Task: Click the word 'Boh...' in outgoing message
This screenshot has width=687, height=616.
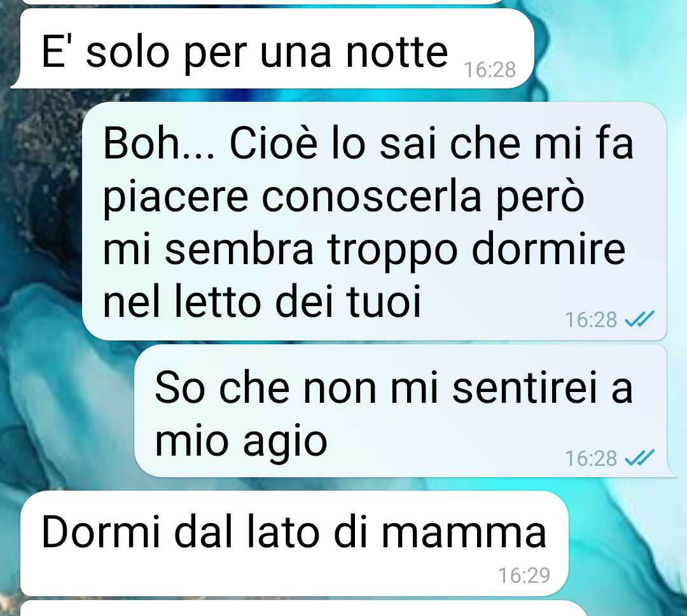Action: pos(158,143)
